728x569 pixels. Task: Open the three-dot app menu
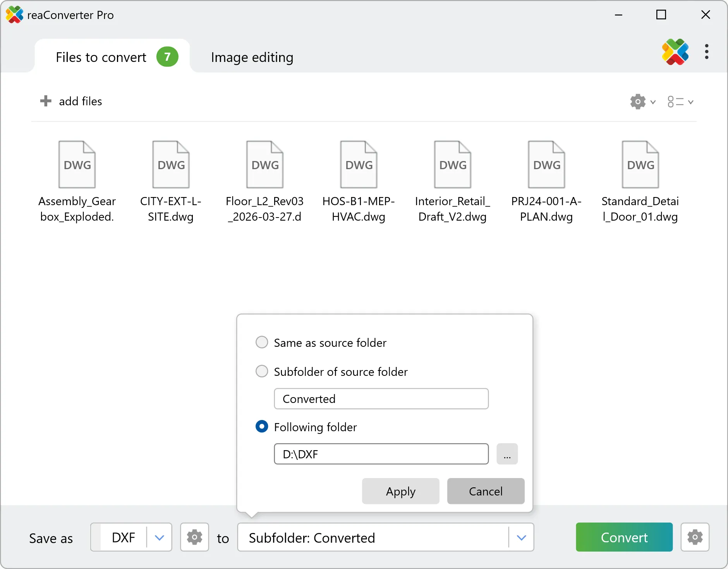pos(707,52)
